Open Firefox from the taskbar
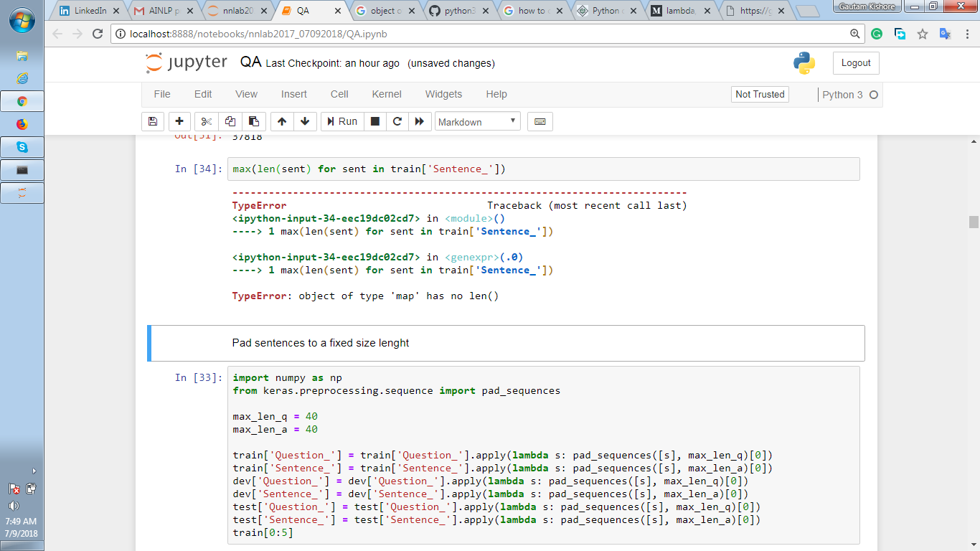The height and width of the screenshot is (551, 980). tap(22, 124)
